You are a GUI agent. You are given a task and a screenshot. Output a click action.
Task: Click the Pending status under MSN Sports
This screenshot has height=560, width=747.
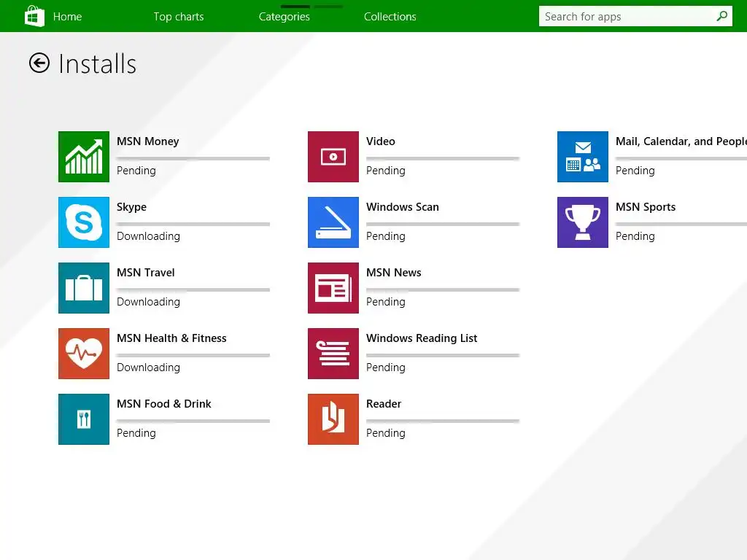pos(635,237)
